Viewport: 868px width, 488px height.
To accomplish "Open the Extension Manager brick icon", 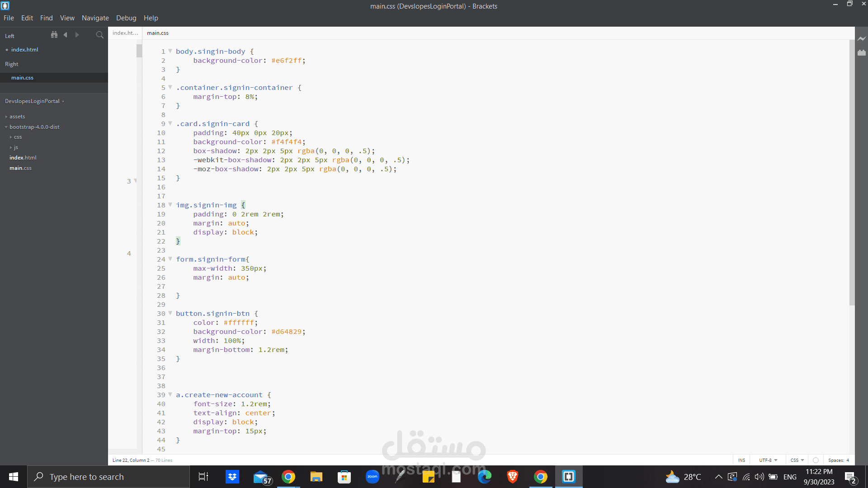I will [862, 53].
